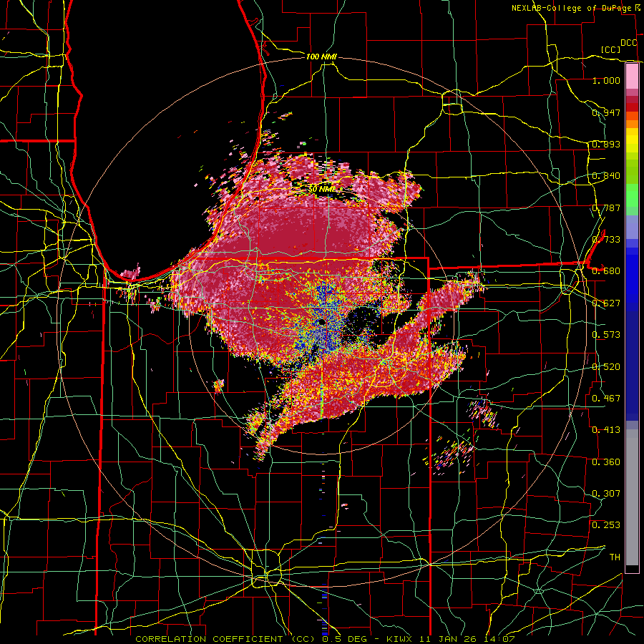This screenshot has width=644, height=644.
Task: Select the 0.307 scale value
Action: click(x=606, y=494)
